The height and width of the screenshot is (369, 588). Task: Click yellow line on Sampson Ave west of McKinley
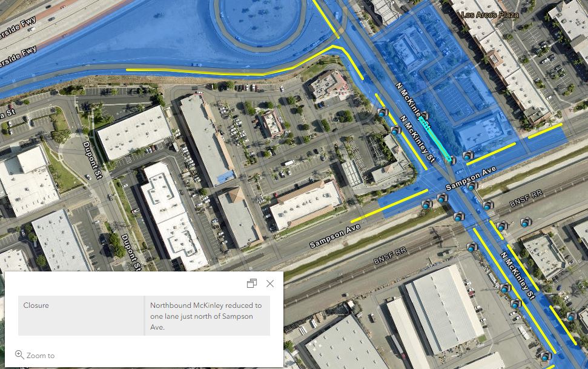point(389,206)
